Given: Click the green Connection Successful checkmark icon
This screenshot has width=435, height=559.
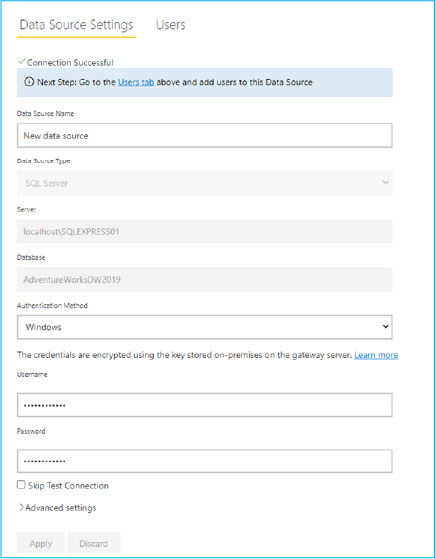Looking at the screenshot, I should 22,62.
